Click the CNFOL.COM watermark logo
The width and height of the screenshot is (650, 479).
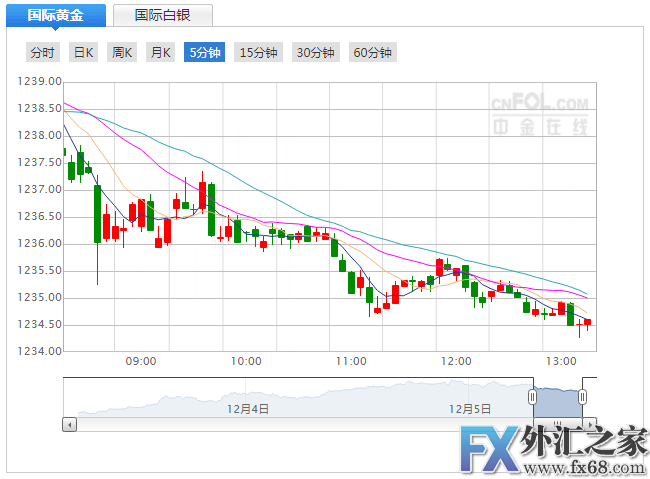(539, 113)
